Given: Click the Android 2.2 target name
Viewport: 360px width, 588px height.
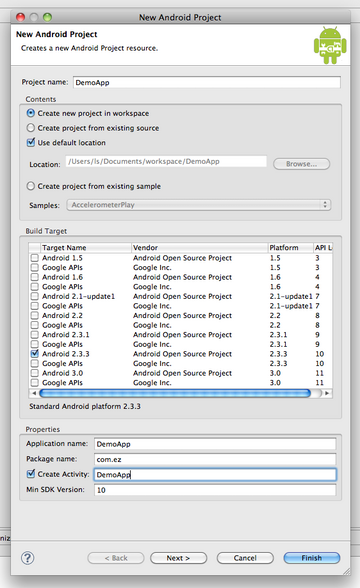Looking at the screenshot, I should (62, 315).
